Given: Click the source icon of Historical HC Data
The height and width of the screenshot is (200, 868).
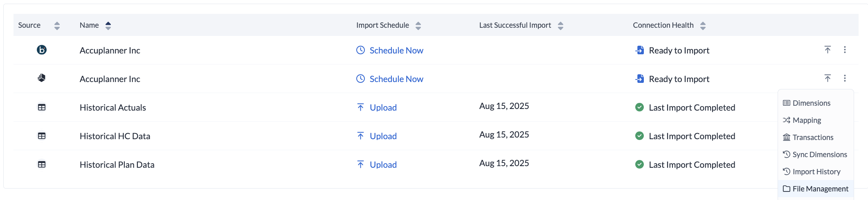Looking at the screenshot, I should [x=42, y=136].
